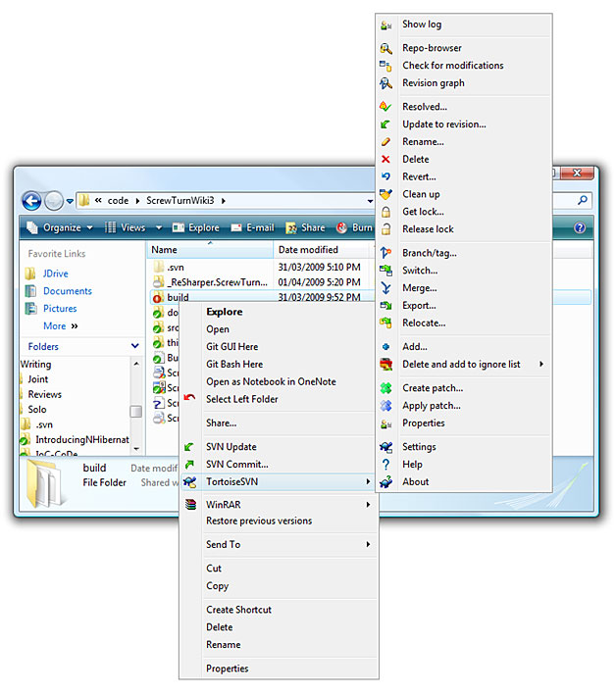616x696 pixels.
Task: Click the Explorer help button in the toolbar
Action: point(580,228)
